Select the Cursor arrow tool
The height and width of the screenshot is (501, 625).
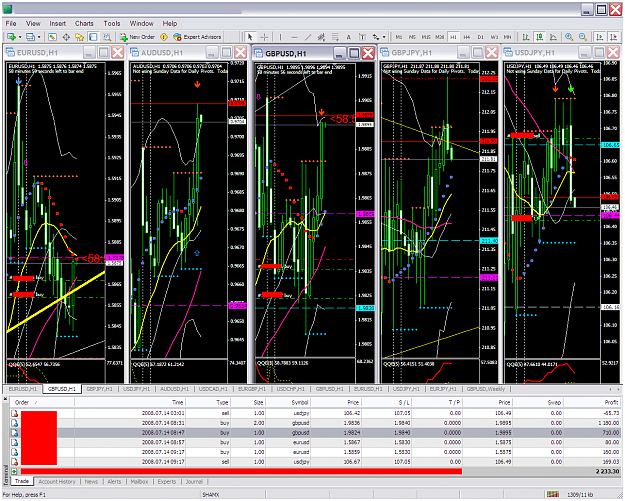point(250,37)
